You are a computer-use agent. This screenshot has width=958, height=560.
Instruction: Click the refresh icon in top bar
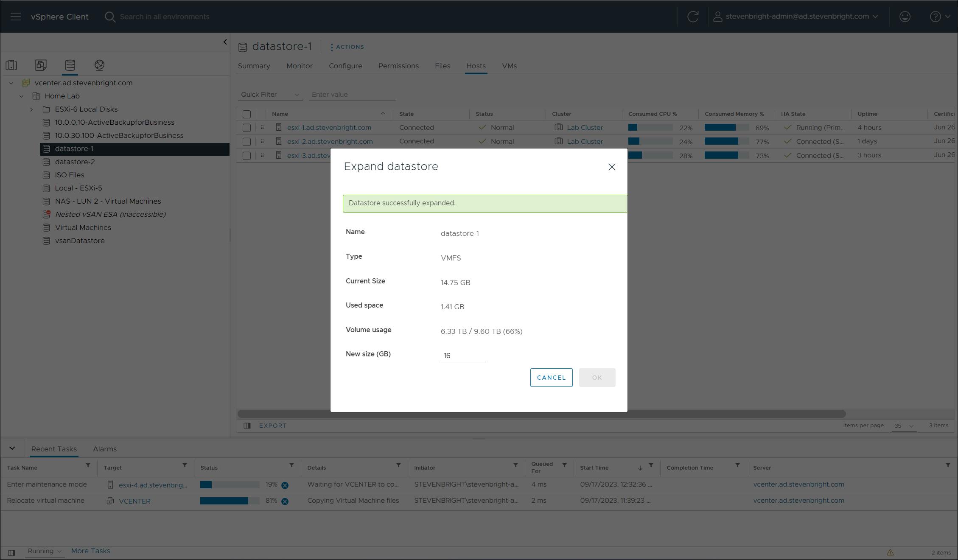(693, 17)
